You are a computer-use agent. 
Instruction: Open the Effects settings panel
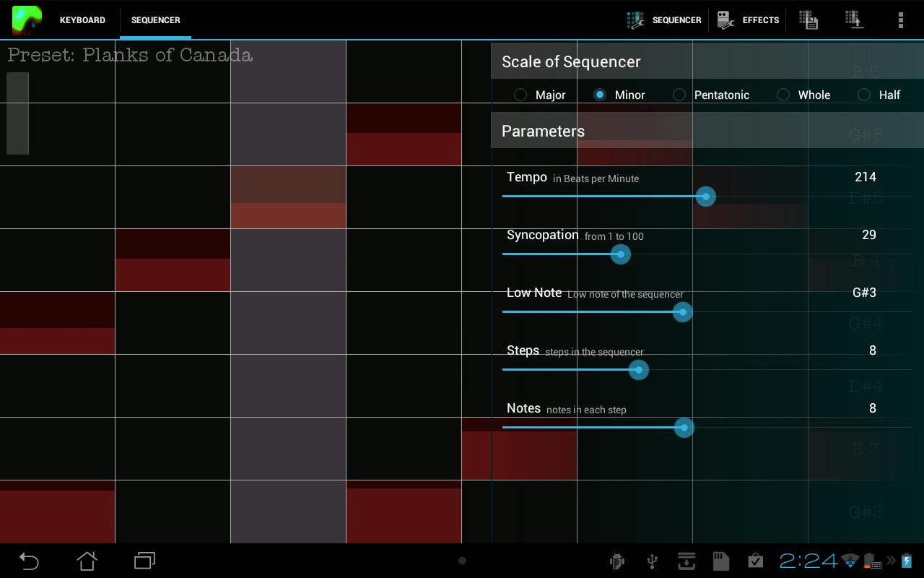pos(748,20)
